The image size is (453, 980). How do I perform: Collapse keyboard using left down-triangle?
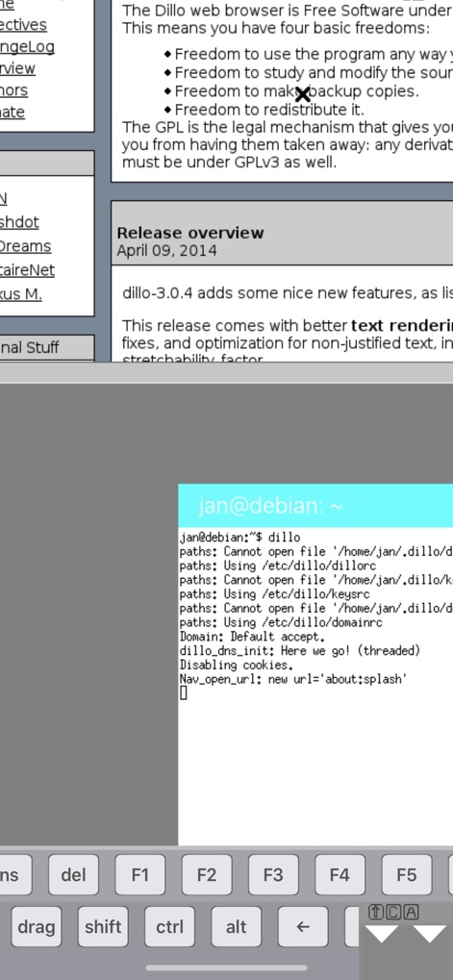tap(382, 934)
